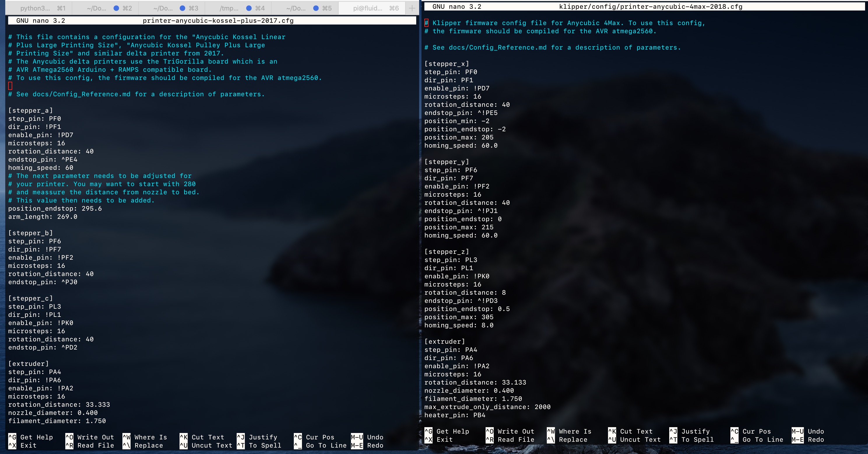This screenshot has height=454, width=868.
Task: Click the right nano title klipper/config/printer-anycubic-4max-2018.cfg
Action: [650, 6]
